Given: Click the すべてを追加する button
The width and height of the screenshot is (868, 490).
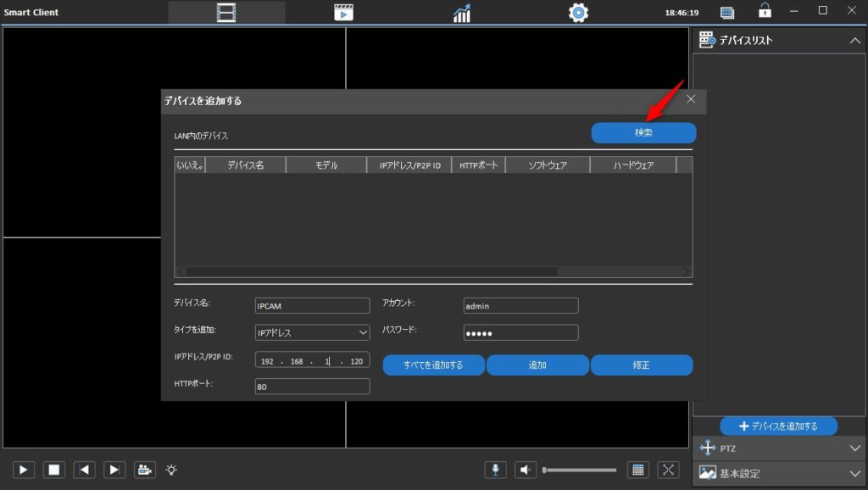Looking at the screenshot, I should coord(433,365).
